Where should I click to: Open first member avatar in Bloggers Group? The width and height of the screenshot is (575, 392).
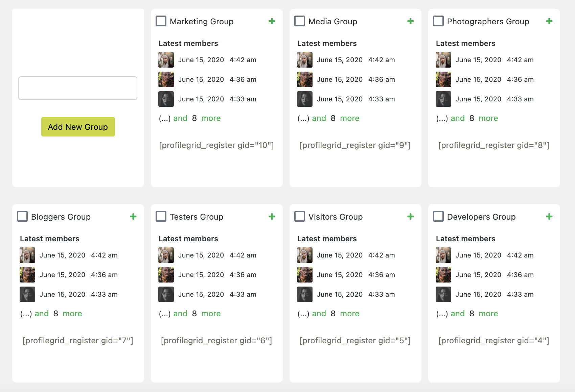pyautogui.click(x=27, y=255)
